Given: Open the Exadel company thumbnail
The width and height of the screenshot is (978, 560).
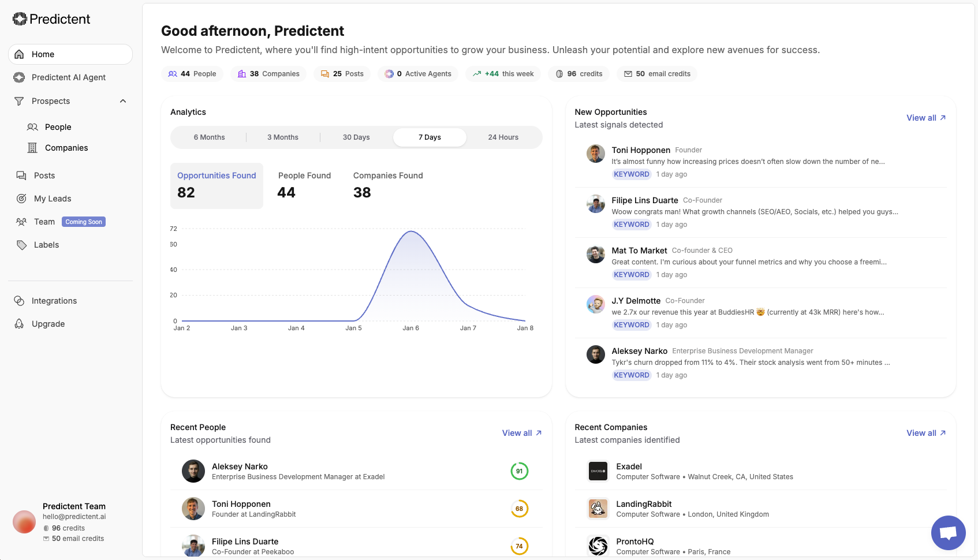Looking at the screenshot, I should tap(598, 471).
